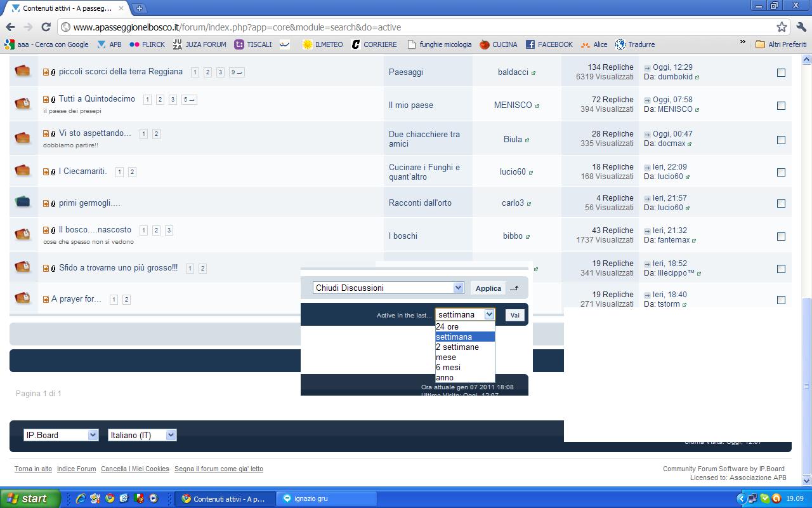Image resolution: width=812 pixels, height=508 pixels.
Task: Click the browser back arrow
Action: [10, 27]
